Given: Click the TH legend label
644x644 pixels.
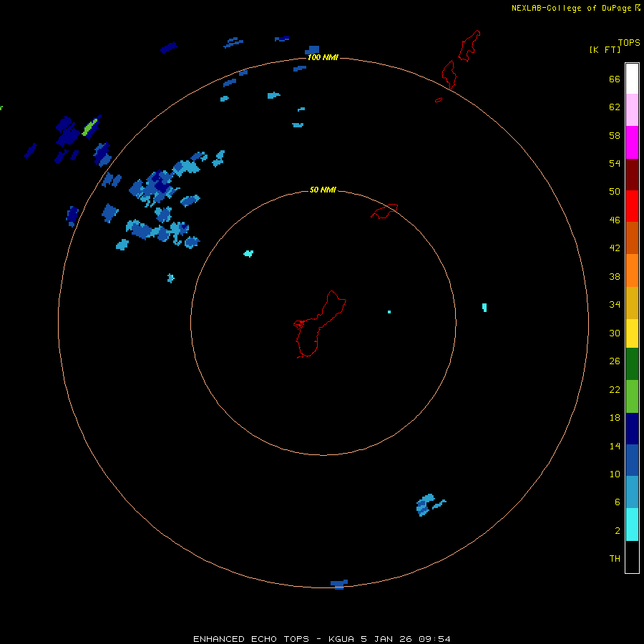Looking at the screenshot, I should coord(615,559).
